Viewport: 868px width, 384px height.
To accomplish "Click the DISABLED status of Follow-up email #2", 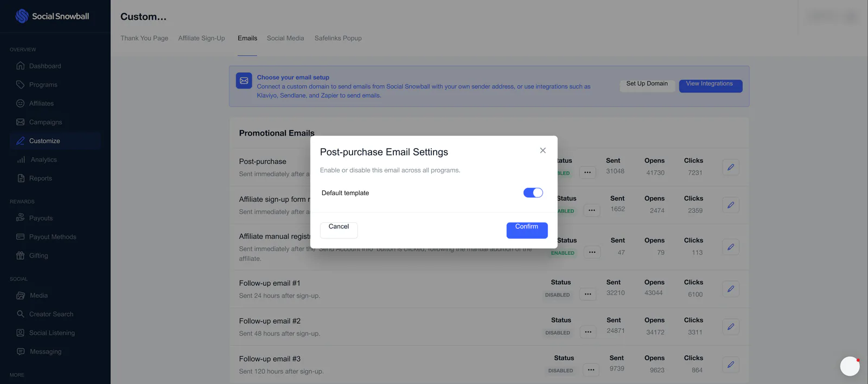I will (x=558, y=333).
